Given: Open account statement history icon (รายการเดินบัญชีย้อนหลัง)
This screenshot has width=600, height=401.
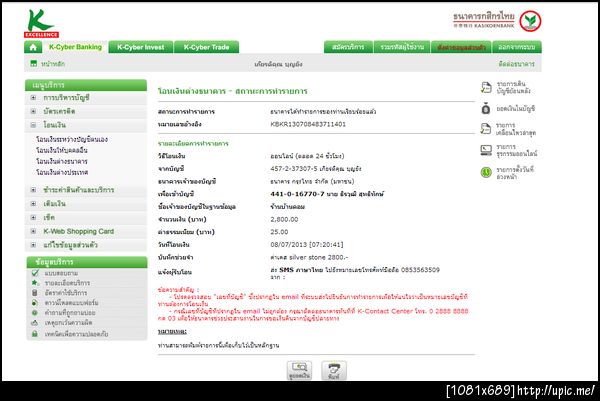Looking at the screenshot, I should coord(486,87).
